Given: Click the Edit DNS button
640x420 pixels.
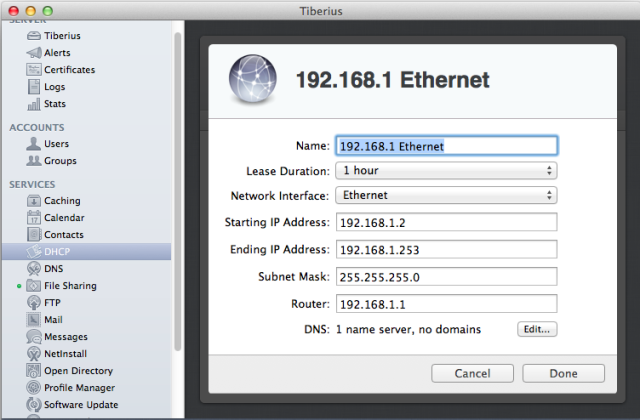Looking at the screenshot, I should coord(537,329).
